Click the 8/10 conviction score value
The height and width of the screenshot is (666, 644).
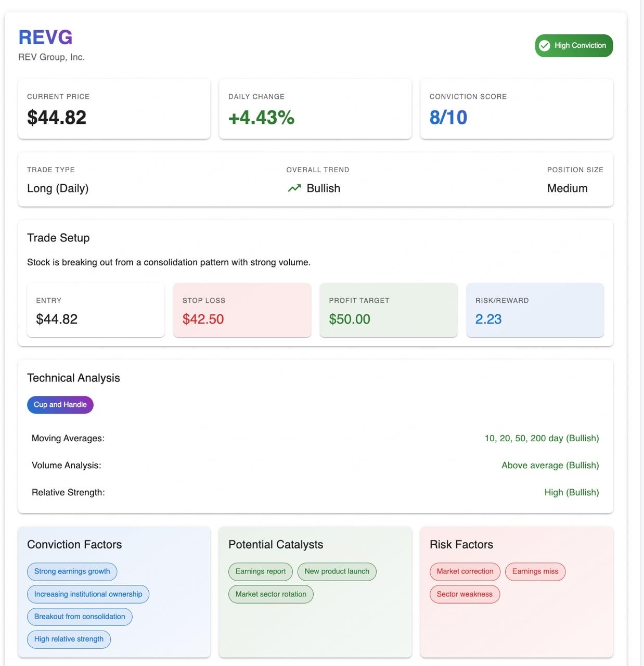click(x=448, y=118)
